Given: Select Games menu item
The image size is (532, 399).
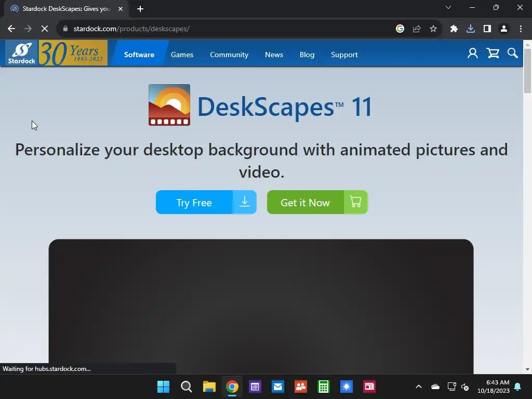Looking at the screenshot, I should point(182,55).
